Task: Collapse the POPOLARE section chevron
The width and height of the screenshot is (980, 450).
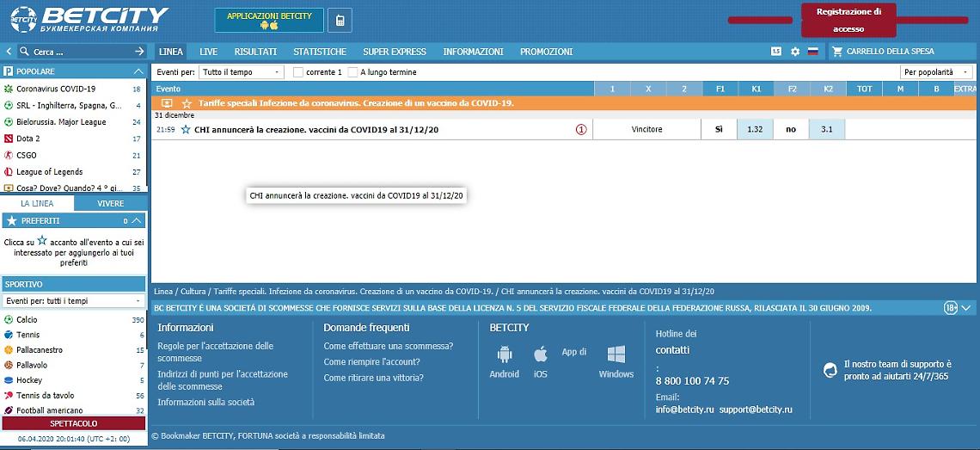Action: 138,71
